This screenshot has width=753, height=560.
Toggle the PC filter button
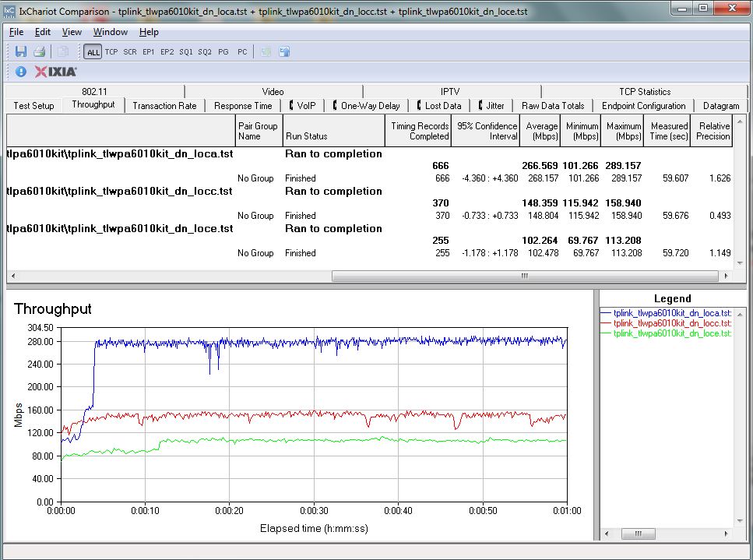[x=242, y=52]
